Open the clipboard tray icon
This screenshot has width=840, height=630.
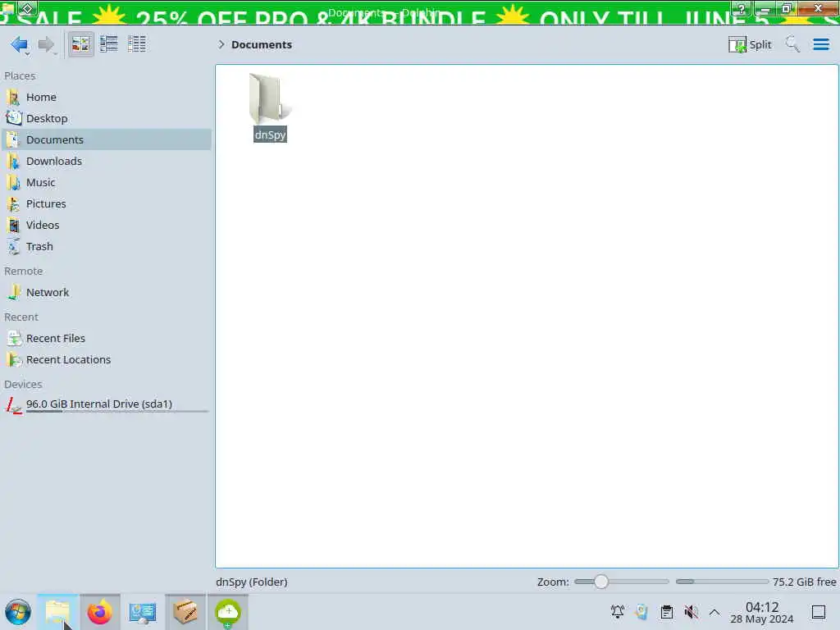pos(666,611)
